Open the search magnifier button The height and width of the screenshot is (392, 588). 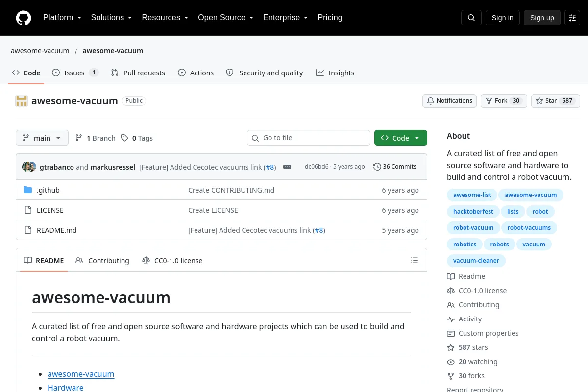(471, 18)
